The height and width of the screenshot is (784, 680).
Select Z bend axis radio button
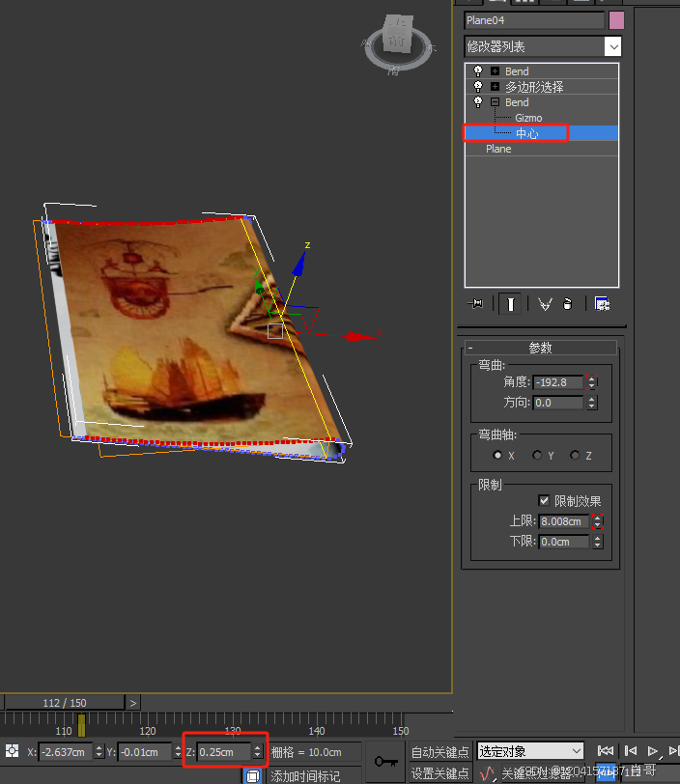point(575,455)
